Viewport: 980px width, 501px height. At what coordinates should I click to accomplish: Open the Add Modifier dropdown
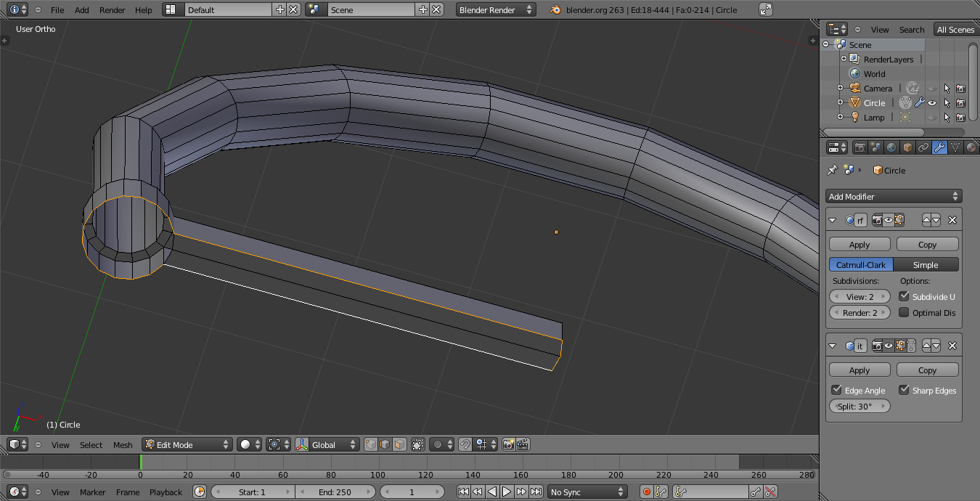pyautogui.click(x=894, y=196)
